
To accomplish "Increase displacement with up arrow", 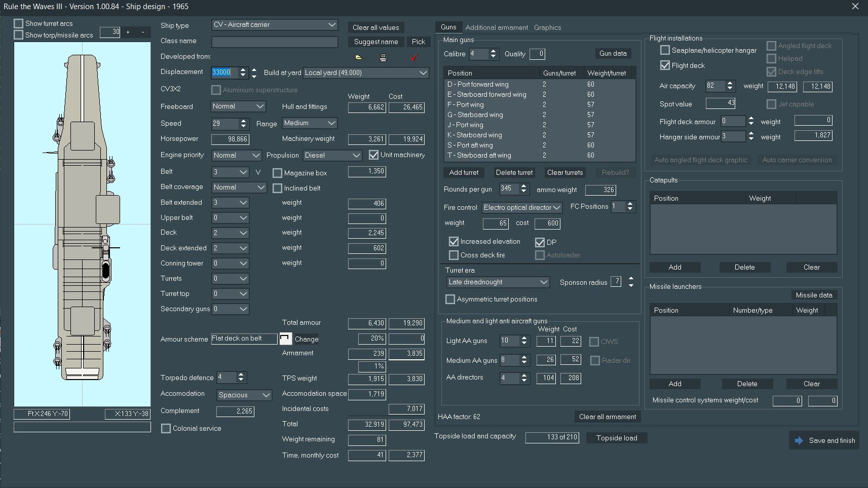I will tap(243, 70).
